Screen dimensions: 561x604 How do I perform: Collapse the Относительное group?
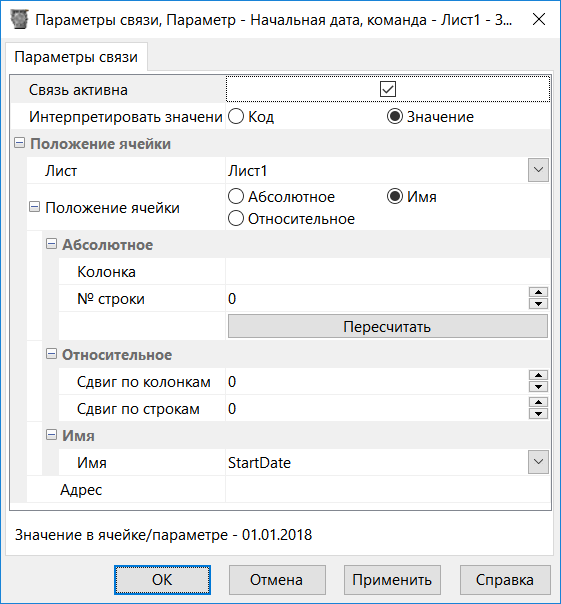[51, 354]
